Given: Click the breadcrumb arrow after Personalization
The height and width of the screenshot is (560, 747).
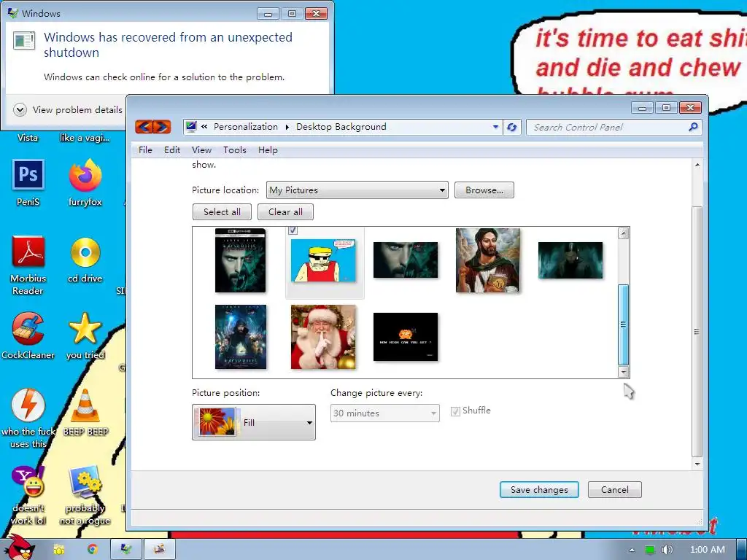Looking at the screenshot, I should pos(287,127).
